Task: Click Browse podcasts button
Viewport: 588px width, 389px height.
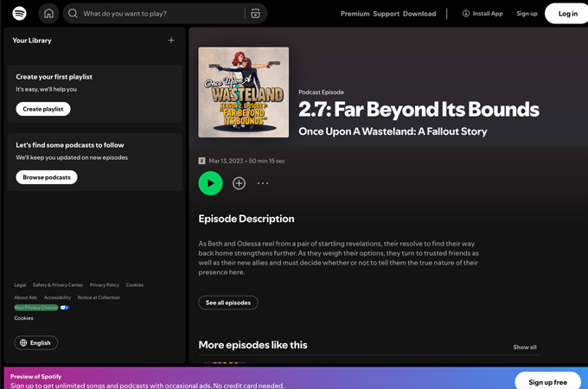Action: coord(47,177)
